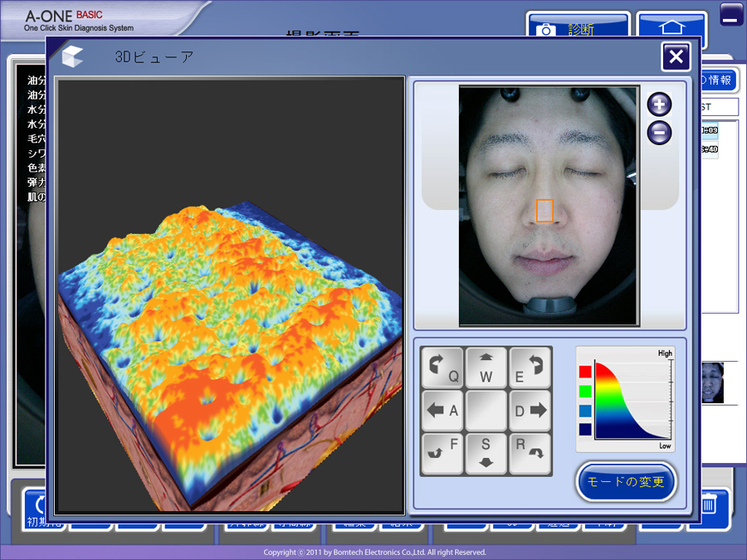Select the E clockwise rotation key
747x560 pixels.
coord(530,368)
